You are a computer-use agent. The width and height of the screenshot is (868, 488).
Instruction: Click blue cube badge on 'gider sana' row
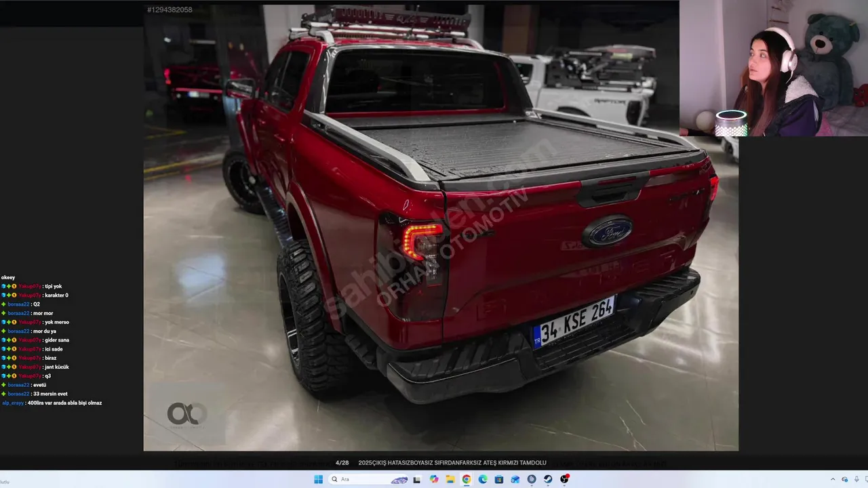click(3, 340)
